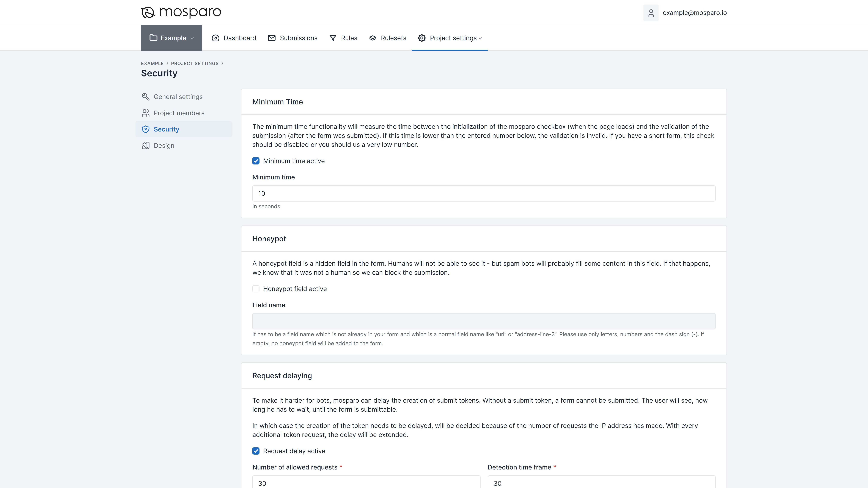Click the Request delaying section heading
The height and width of the screenshot is (488, 868).
pyautogui.click(x=282, y=376)
